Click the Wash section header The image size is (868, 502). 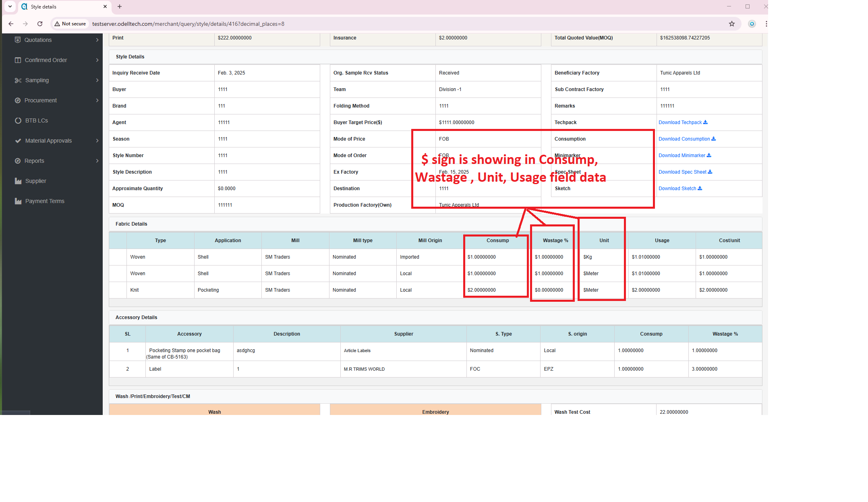click(215, 410)
